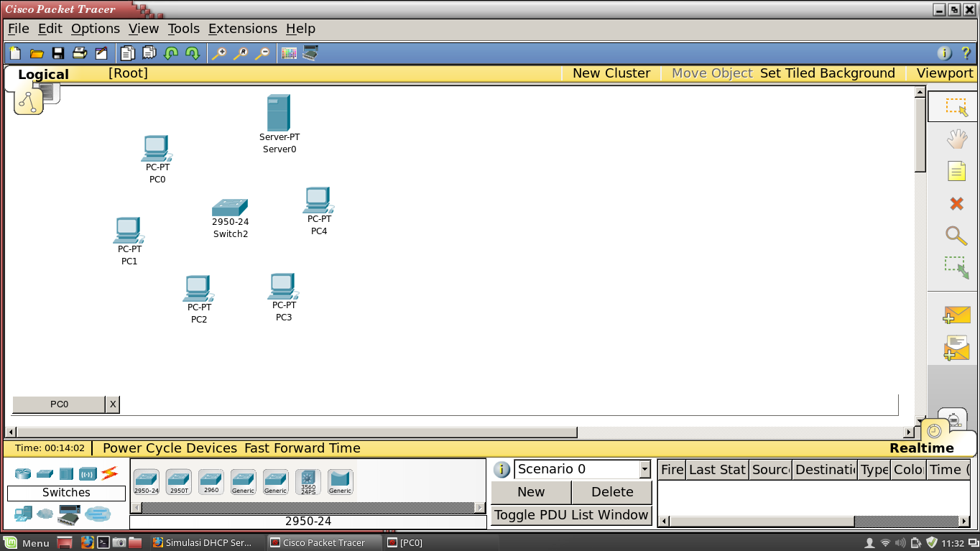This screenshot has width=980, height=551.
Task: Click Power Cycle Devices
Action: (x=170, y=448)
